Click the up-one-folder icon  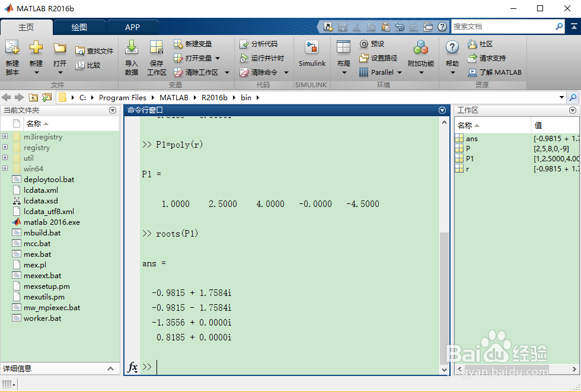(x=33, y=98)
